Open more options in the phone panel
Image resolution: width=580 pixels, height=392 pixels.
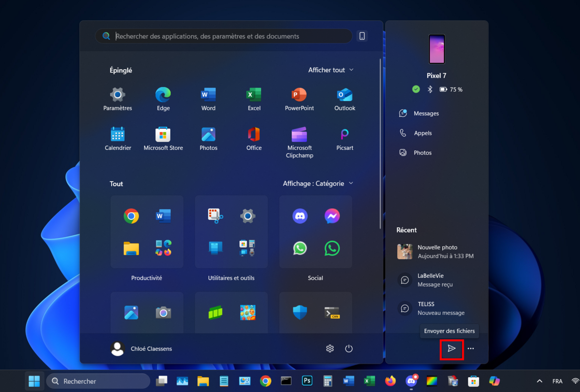click(471, 348)
